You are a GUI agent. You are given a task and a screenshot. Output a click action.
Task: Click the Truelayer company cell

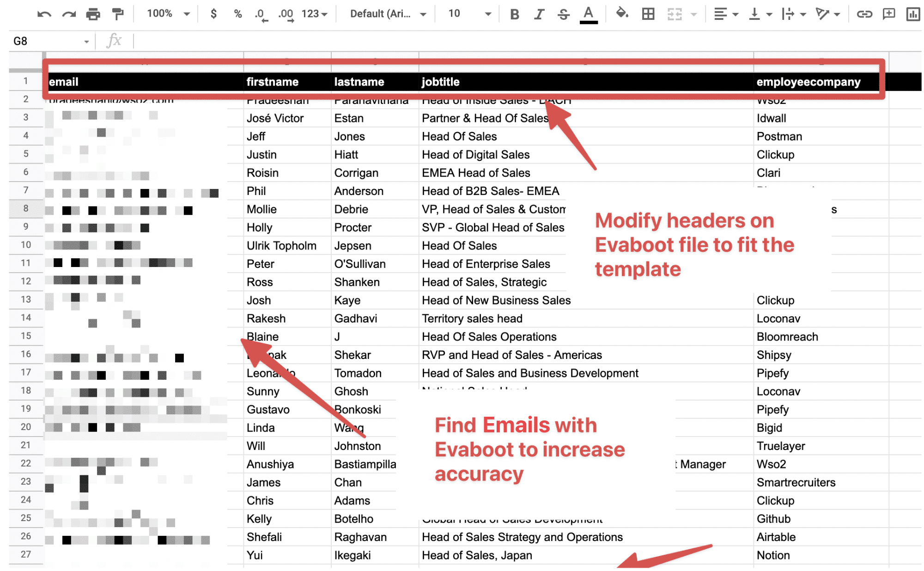[821, 446]
